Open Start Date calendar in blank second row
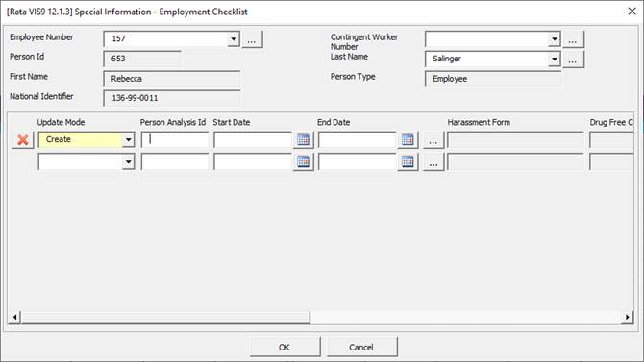 click(303, 161)
